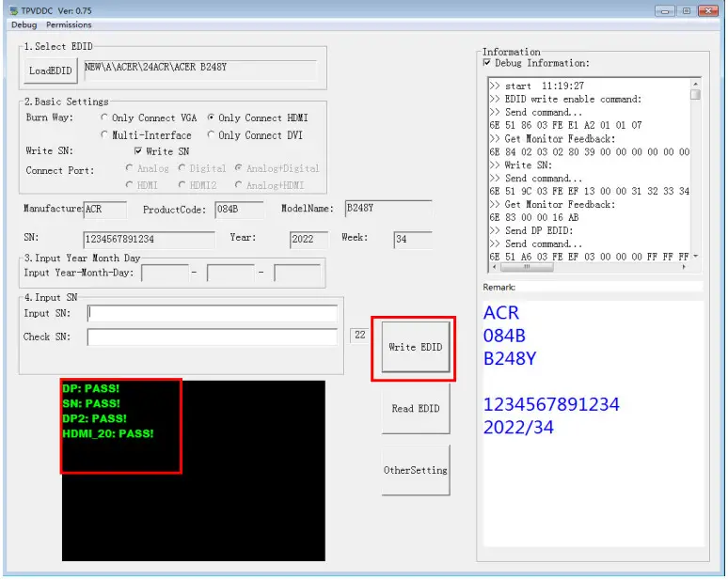Click debug log scroll up arrow

695,84
